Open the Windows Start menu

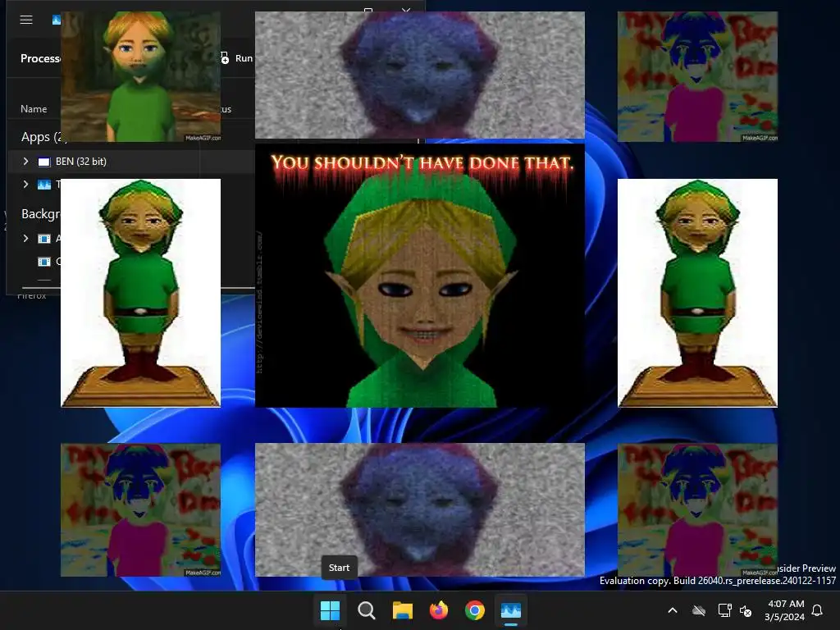(330, 610)
